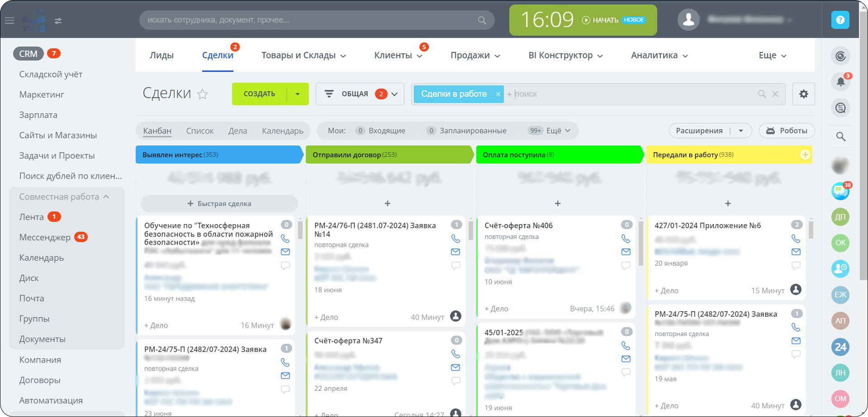Create a quick deal via Быстрая сделка

(x=218, y=203)
